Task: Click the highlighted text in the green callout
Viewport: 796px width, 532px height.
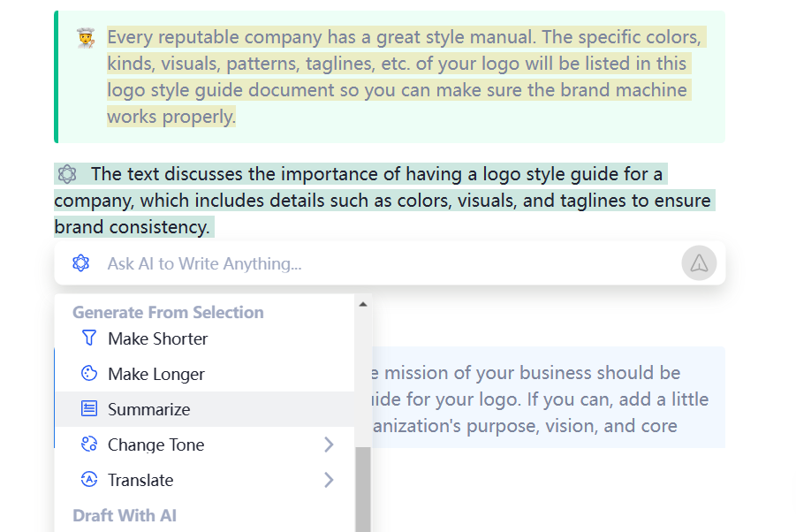Action: pos(398,77)
